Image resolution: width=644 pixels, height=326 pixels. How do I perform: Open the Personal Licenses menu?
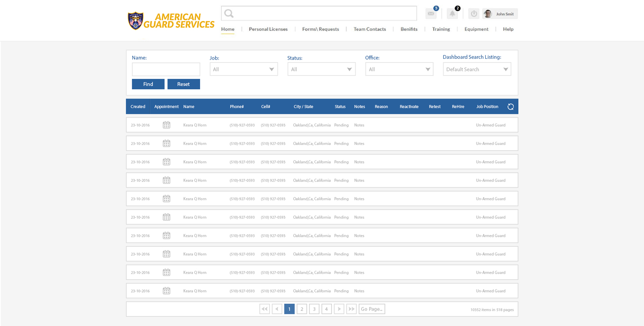[x=268, y=29]
